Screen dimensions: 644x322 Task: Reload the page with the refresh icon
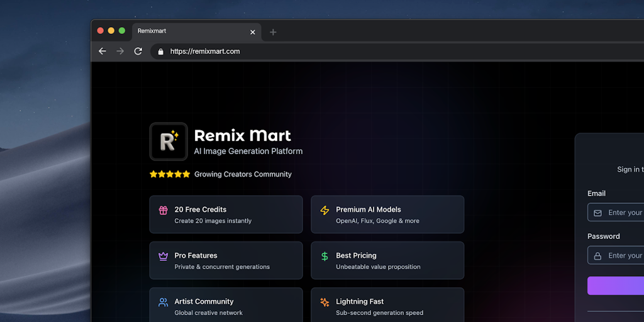[x=138, y=52]
